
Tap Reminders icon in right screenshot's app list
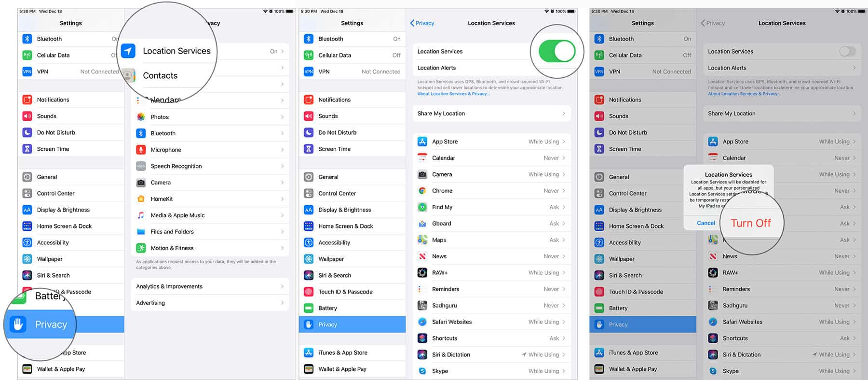coord(713,289)
